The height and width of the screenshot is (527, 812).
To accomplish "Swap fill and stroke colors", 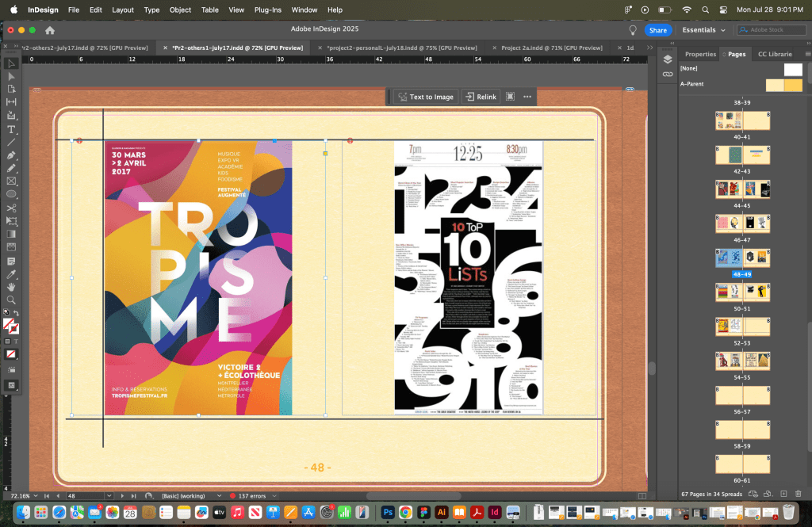I will pos(17,314).
